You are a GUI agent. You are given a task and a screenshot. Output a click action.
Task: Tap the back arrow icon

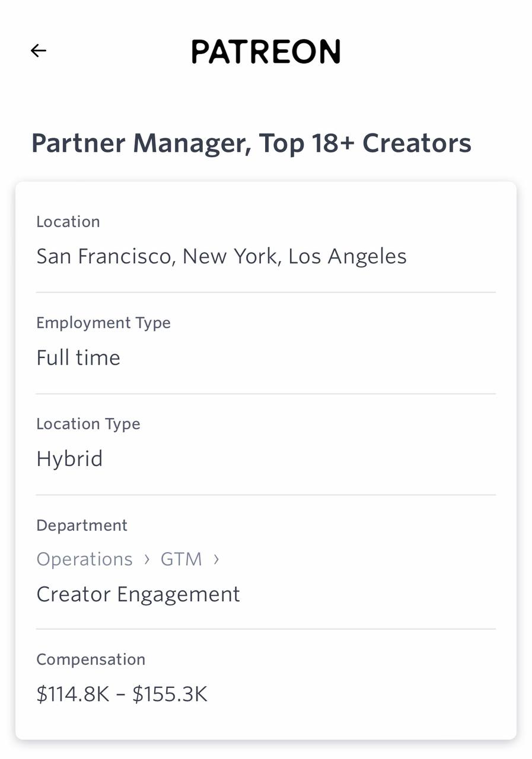(x=39, y=51)
